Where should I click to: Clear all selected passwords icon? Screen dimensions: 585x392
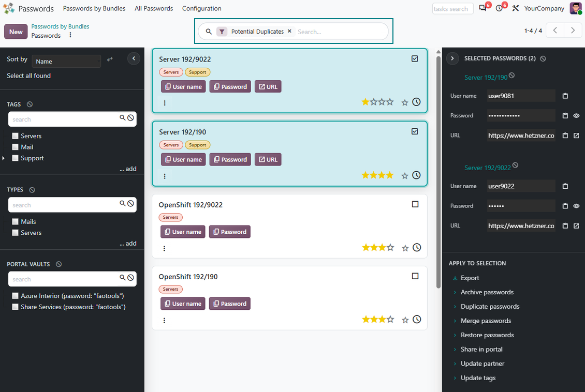point(543,58)
